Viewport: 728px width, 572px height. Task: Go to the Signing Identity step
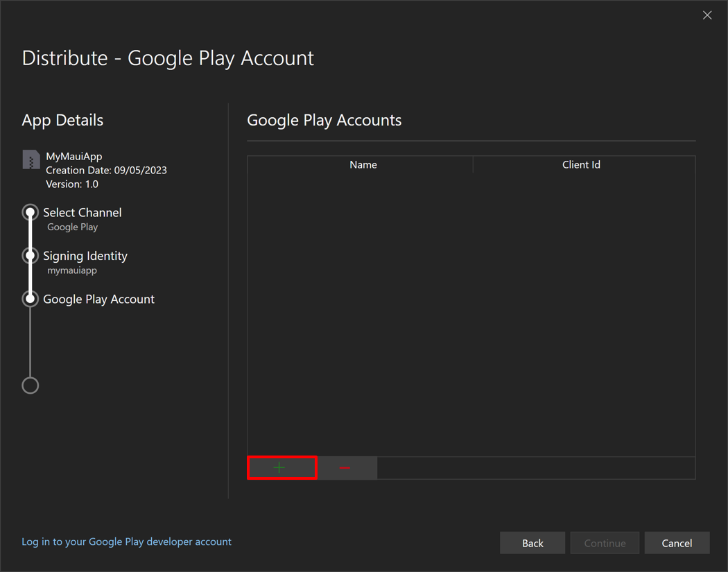click(x=85, y=256)
